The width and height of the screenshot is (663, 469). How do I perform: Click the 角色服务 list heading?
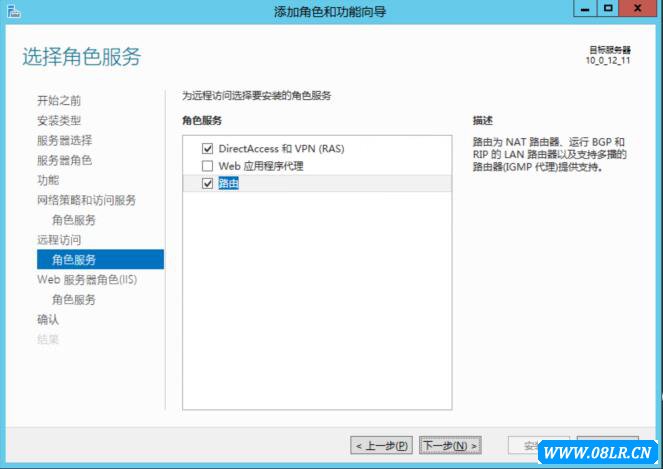pos(202,121)
